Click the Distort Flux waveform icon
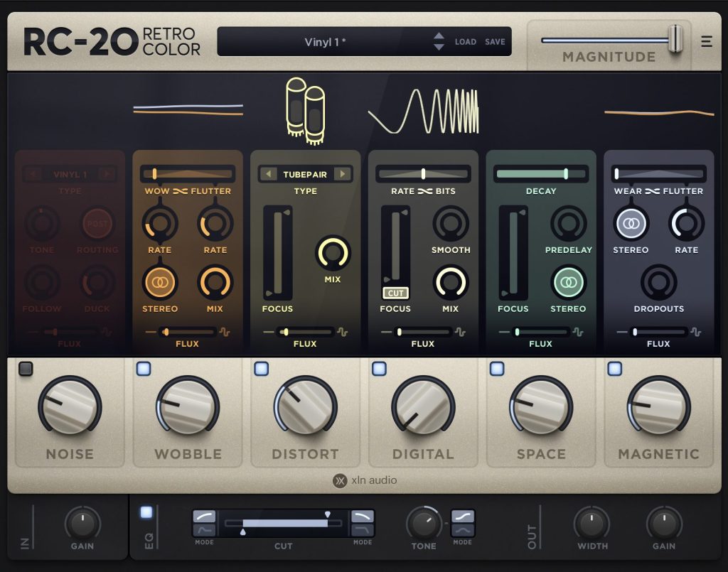728x572 pixels. [x=343, y=332]
